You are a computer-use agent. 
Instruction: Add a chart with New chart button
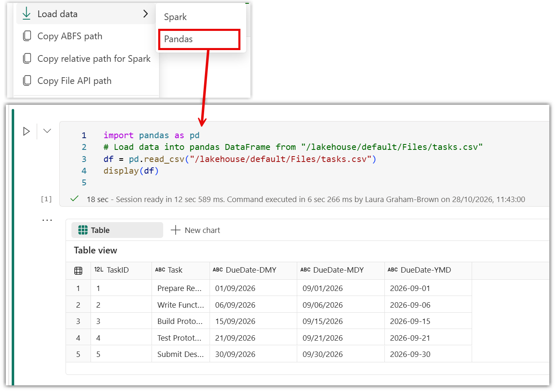tap(196, 230)
